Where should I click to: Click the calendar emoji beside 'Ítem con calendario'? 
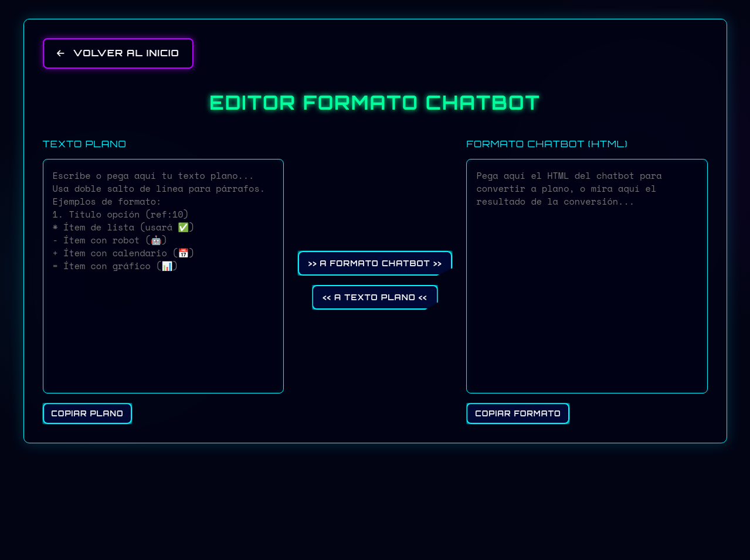pos(183,253)
